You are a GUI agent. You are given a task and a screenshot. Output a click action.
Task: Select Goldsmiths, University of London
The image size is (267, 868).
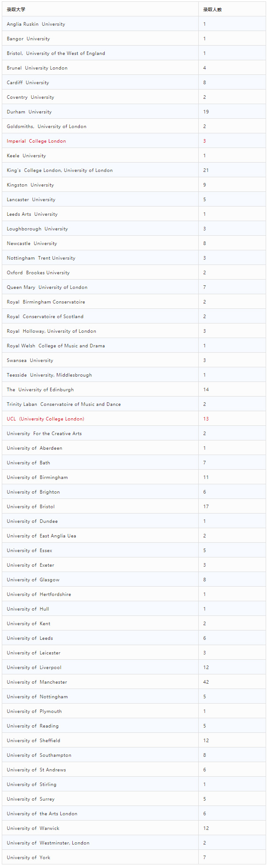(x=47, y=126)
